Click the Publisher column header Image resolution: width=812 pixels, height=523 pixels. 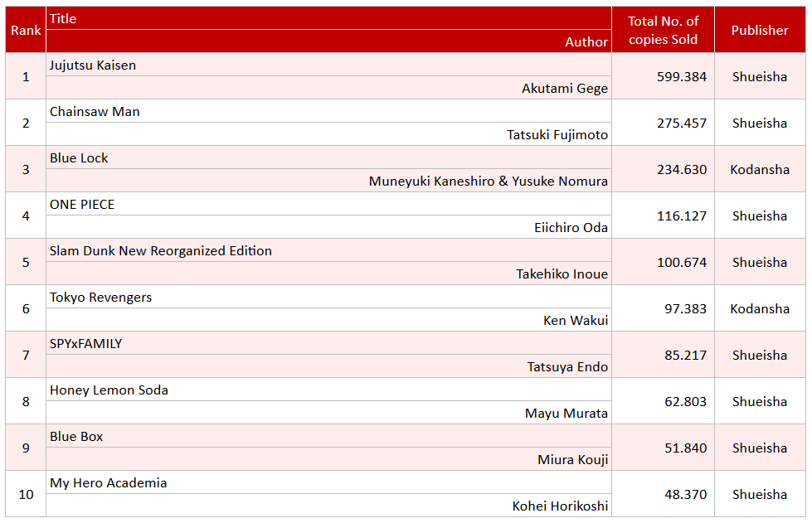pyautogui.click(x=760, y=30)
